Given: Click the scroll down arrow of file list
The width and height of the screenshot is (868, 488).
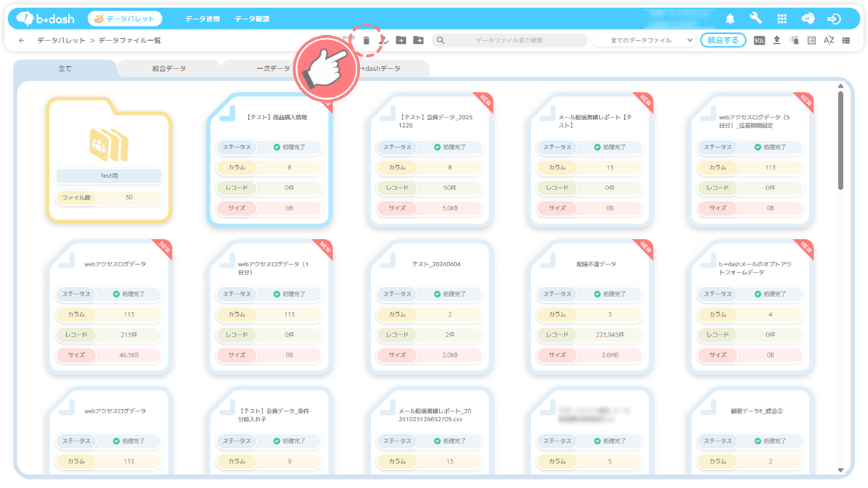Looking at the screenshot, I should click(x=841, y=470).
